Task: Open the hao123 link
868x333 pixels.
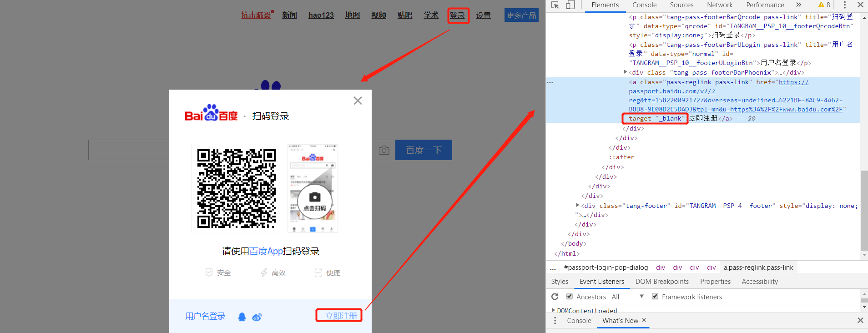Action: click(x=321, y=15)
